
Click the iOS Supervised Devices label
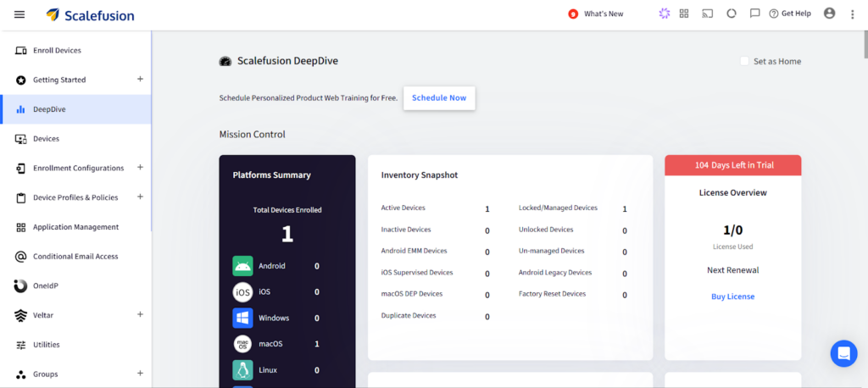[x=417, y=272]
